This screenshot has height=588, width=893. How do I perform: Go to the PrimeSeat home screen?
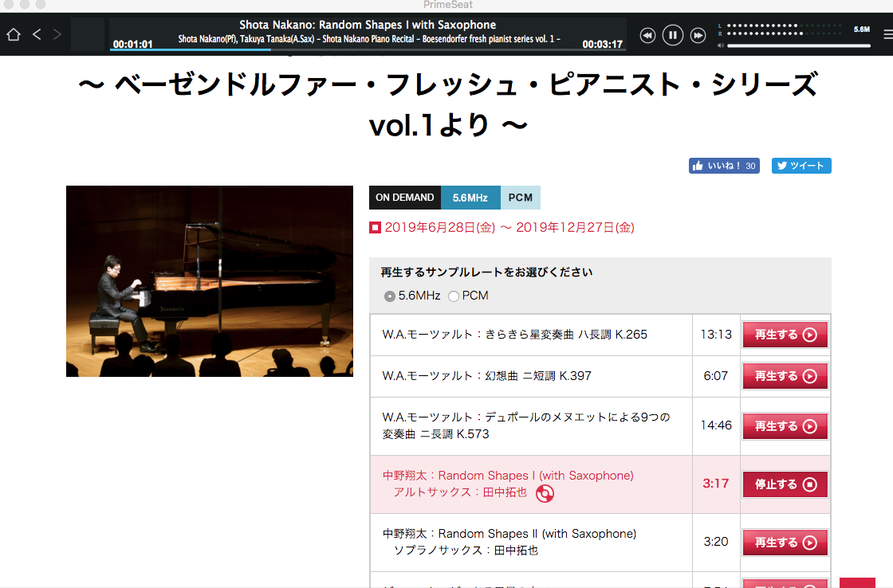click(14, 35)
